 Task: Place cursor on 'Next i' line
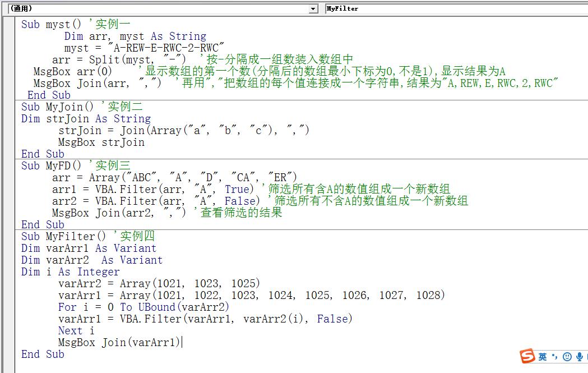(76, 331)
